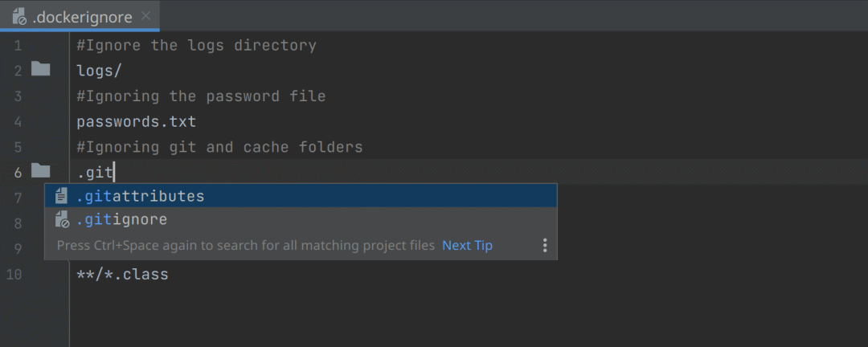Click line number 1 in the gutter
868x347 pixels.
[18, 46]
